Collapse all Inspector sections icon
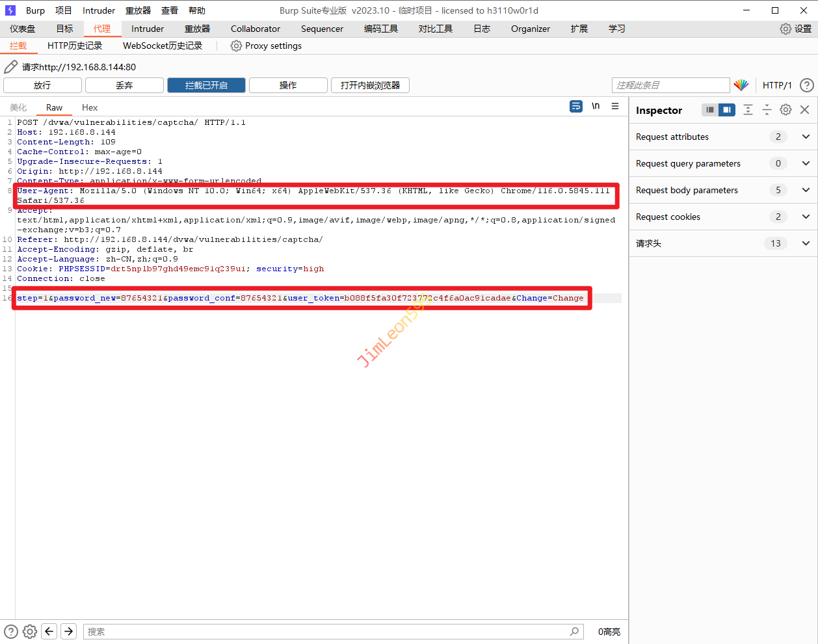This screenshot has width=818, height=644. click(767, 110)
